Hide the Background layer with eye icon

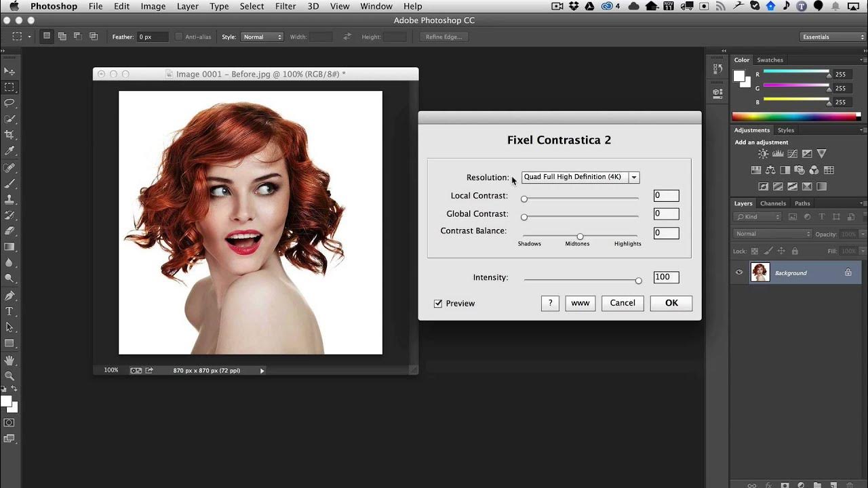(739, 272)
